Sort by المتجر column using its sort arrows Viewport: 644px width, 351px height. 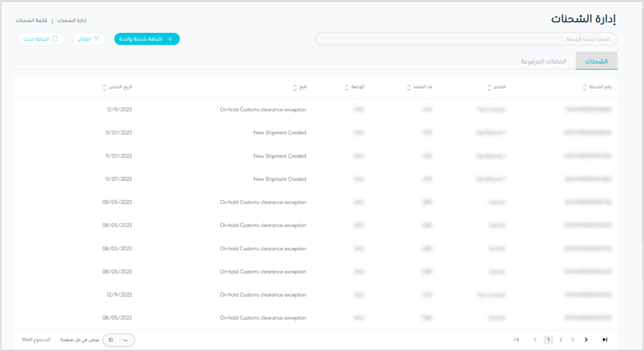(x=489, y=87)
